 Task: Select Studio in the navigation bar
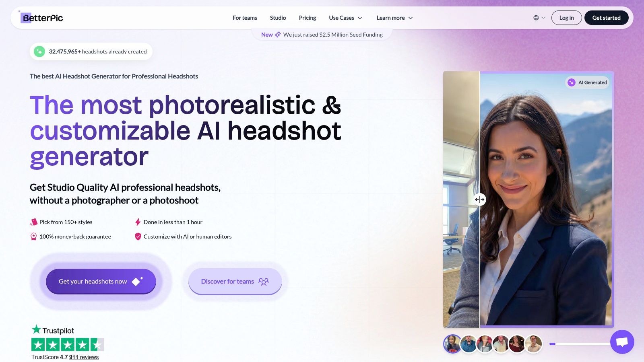point(278,18)
